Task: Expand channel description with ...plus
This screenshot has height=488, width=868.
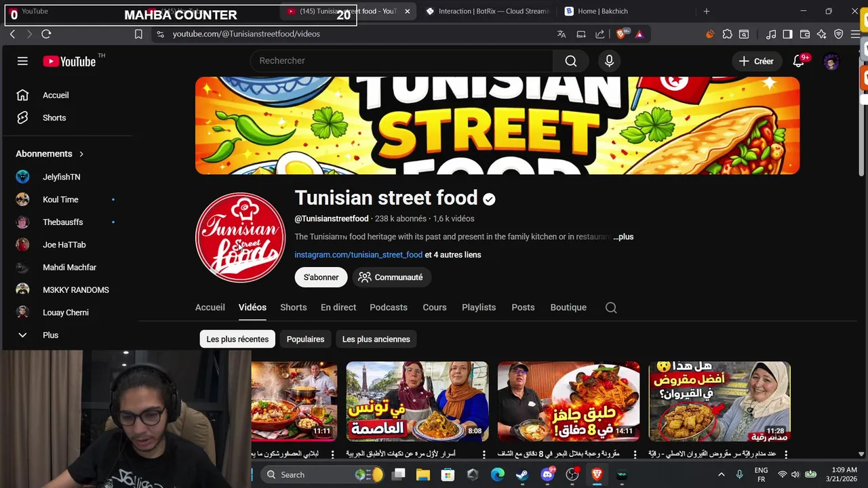Action: pos(623,237)
